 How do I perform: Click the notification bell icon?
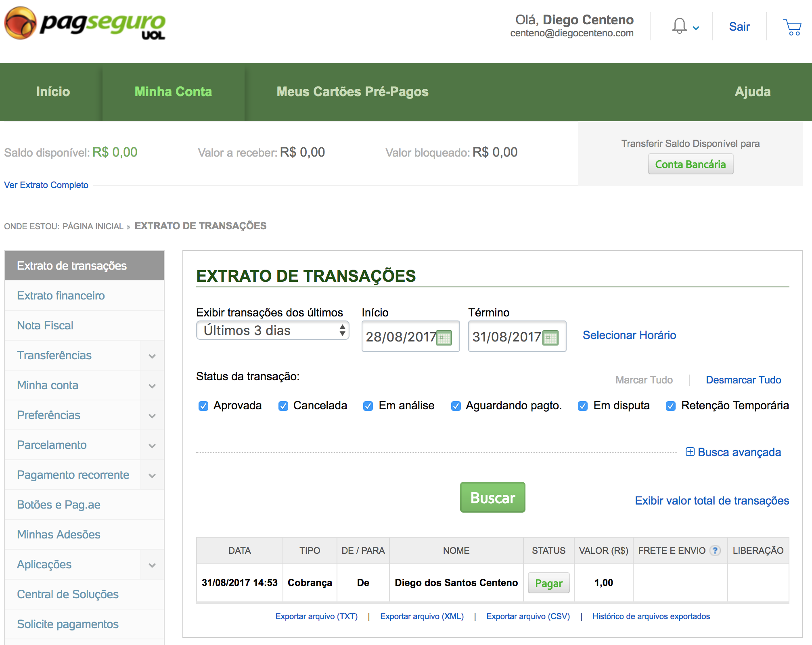pyautogui.click(x=680, y=26)
